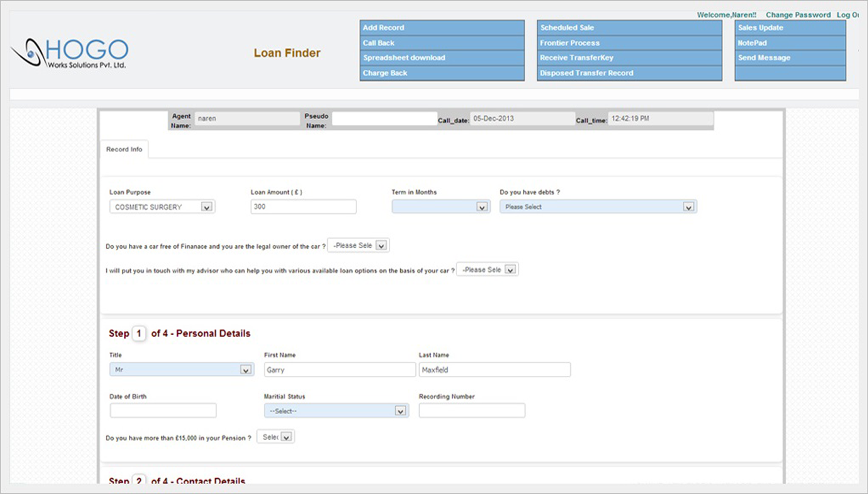Screen dimensions: 868x494
Task: Open the 'Do you have debts' dropdown
Action: tap(598, 207)
